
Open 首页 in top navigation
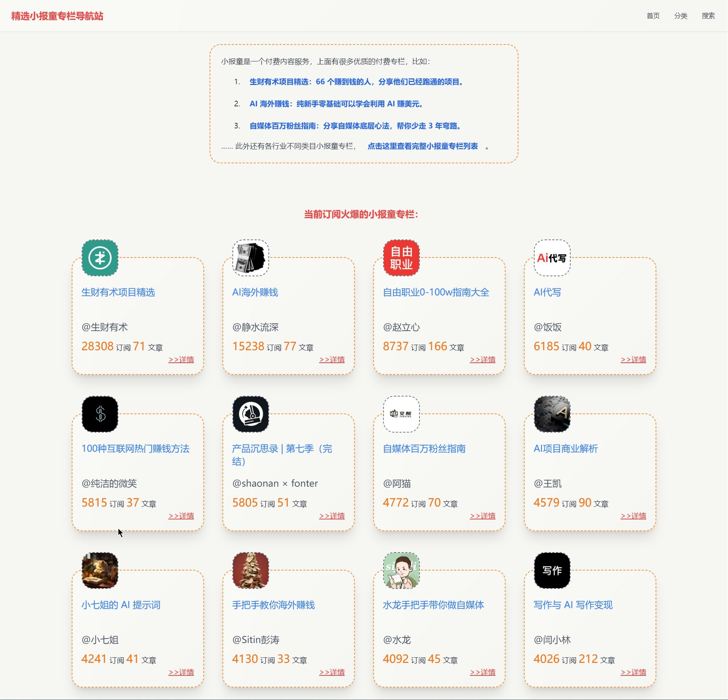[653, 15]
